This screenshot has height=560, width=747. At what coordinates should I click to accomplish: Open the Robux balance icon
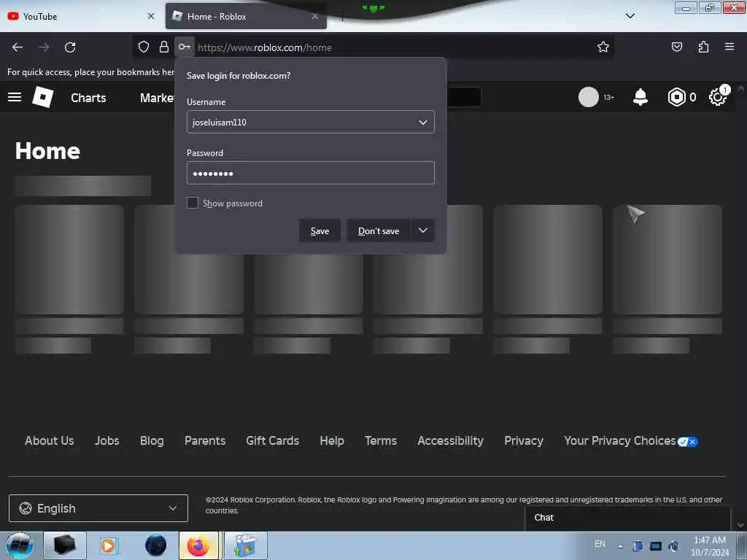point(676,97)
